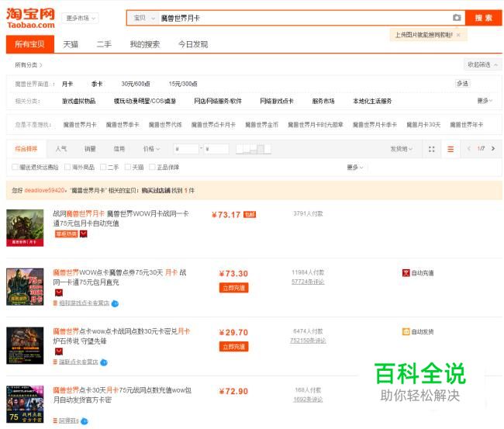The image size is (504, 429).
Task: Open 宝贝 search type dropdown
Action: [x=144, y=18]
